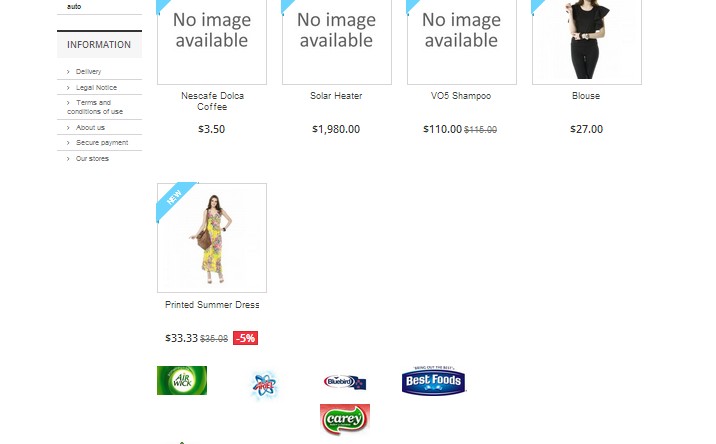Open Terms and conditions of use
716x444 pixels.
95,107
